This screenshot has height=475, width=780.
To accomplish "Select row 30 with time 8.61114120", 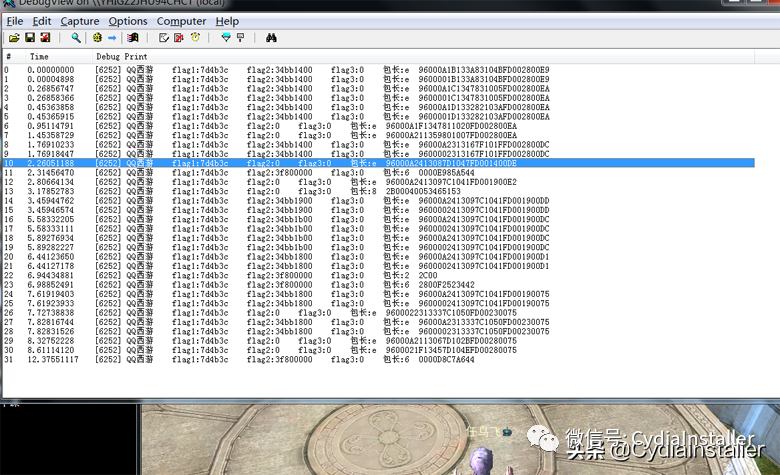I will [379, 350].
